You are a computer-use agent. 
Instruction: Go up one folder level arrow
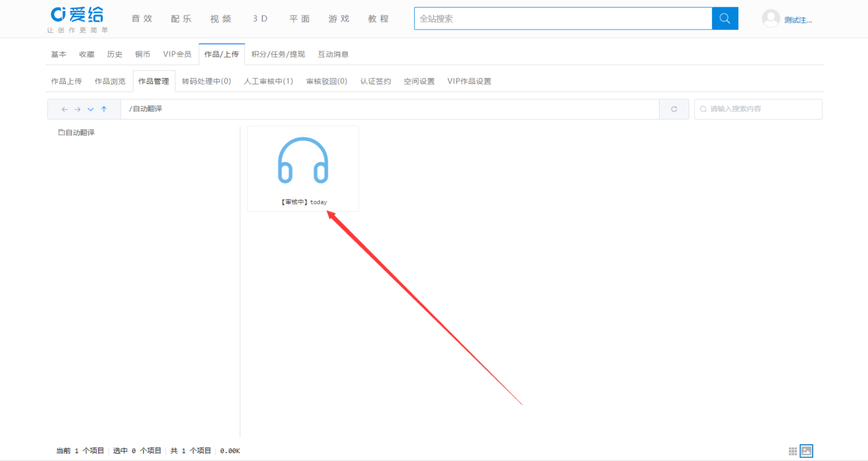point(104,109)
